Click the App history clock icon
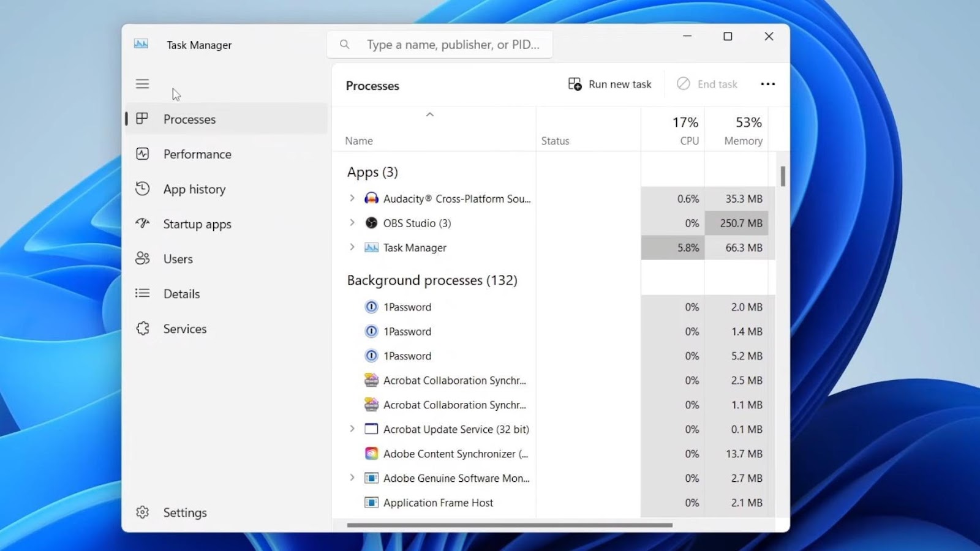This screenshot has height=551, width=980. point(142,189)
